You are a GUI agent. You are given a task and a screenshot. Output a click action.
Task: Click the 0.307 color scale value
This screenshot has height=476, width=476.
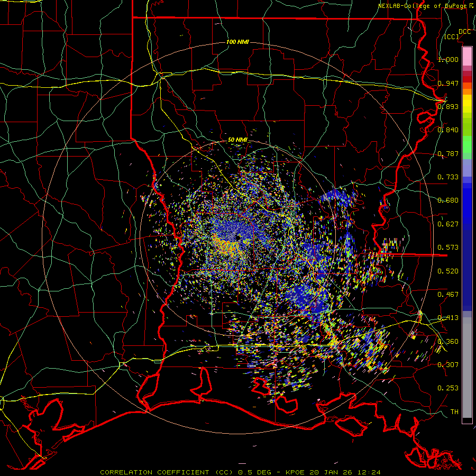tap(448, 365)
